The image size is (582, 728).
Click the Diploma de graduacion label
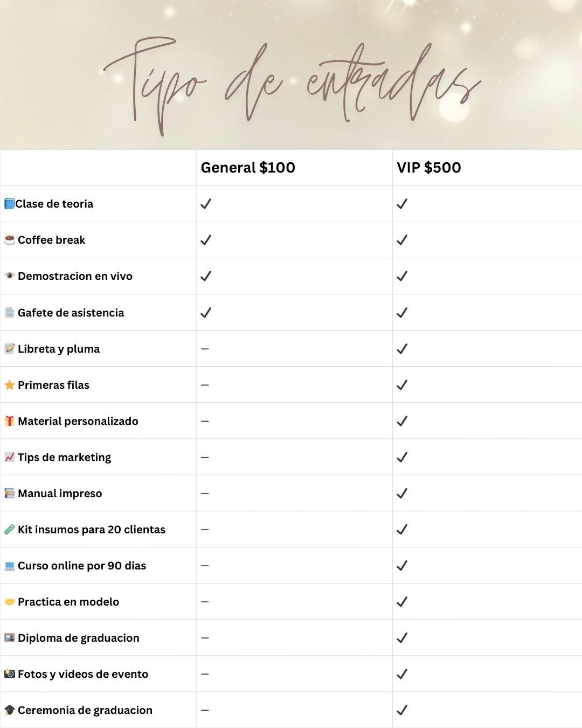tap(79, 638)
